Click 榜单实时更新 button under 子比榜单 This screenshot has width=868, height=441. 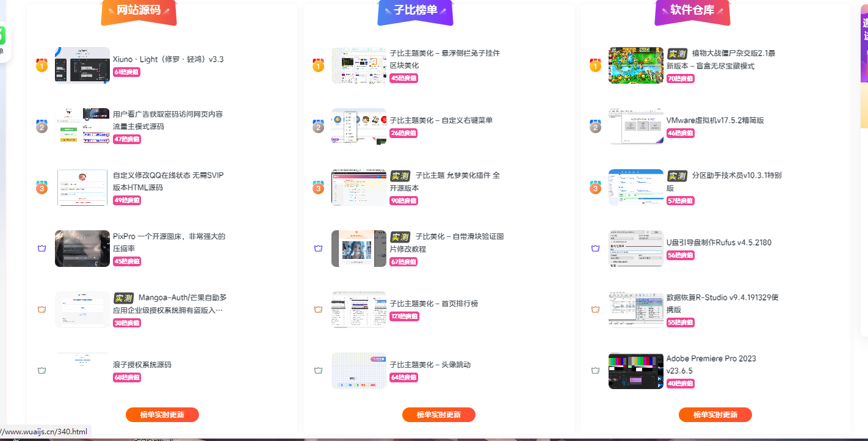(439, 415)
